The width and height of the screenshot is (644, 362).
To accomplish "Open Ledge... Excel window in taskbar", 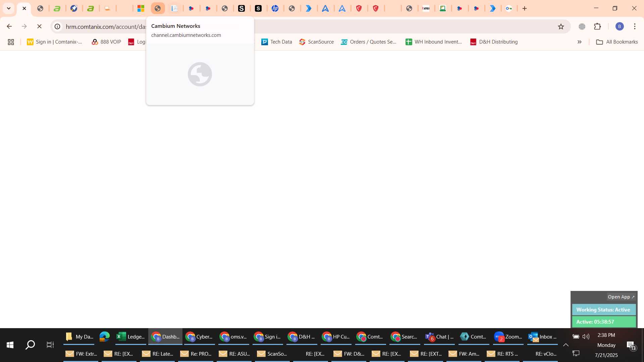I will point(130,337).
